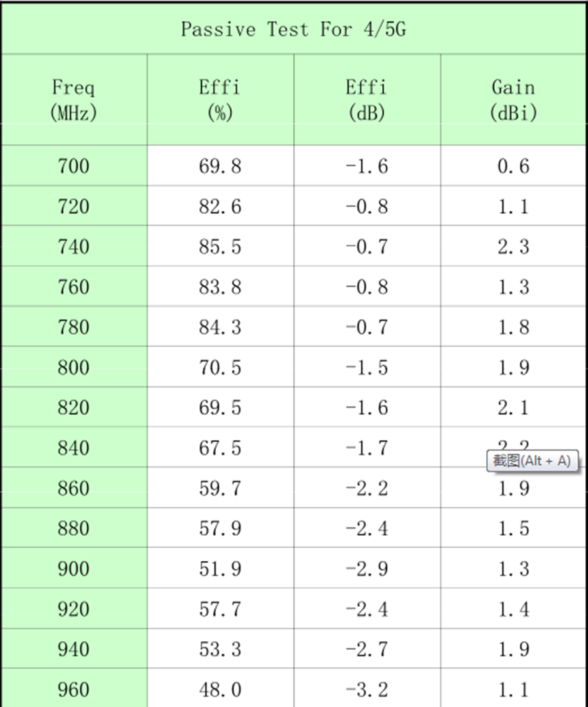Click the 860 frequency cell
Screen dimensions: 588x707
point(74,489)
